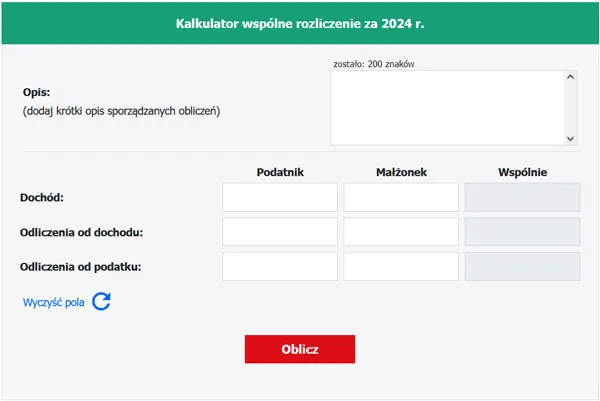Click the Wspólnie column header
Viewport: 600px width, 401px height.
coord(522,172)
